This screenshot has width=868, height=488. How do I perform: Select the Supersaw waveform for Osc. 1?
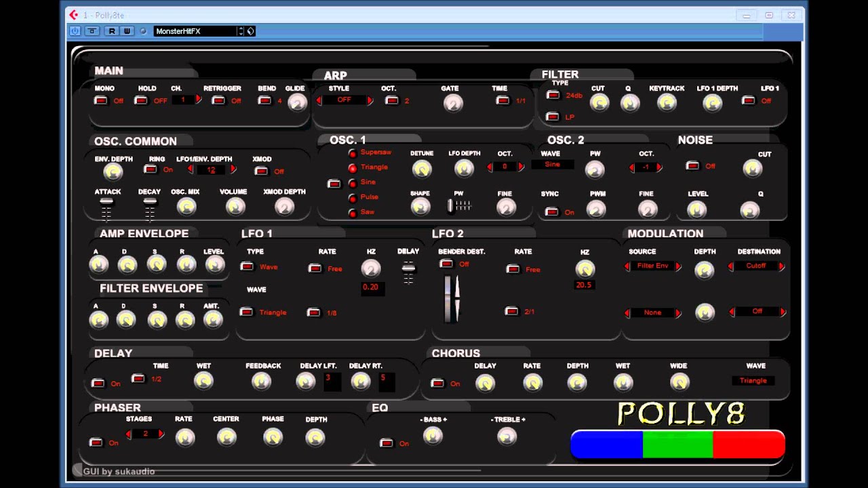tap(353, 153)
